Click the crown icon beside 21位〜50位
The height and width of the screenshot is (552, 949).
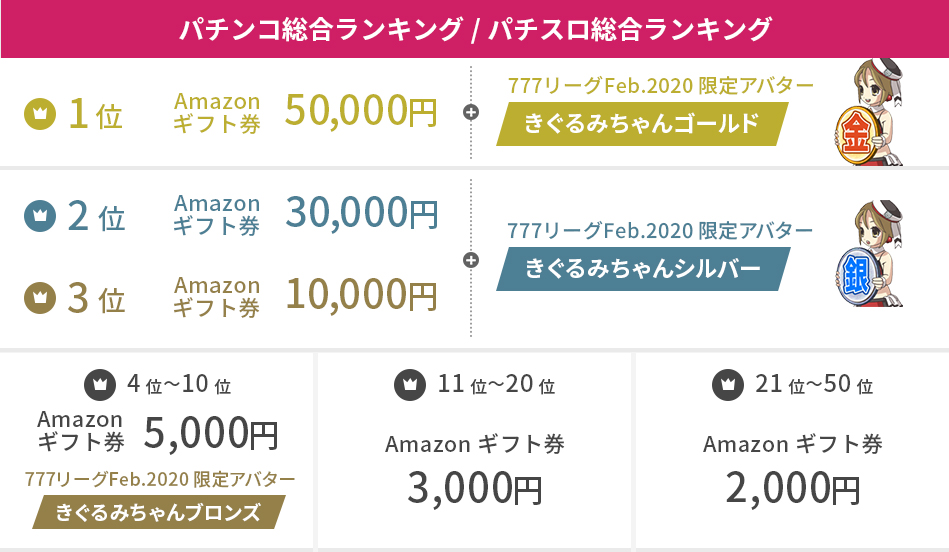(726, 383)
